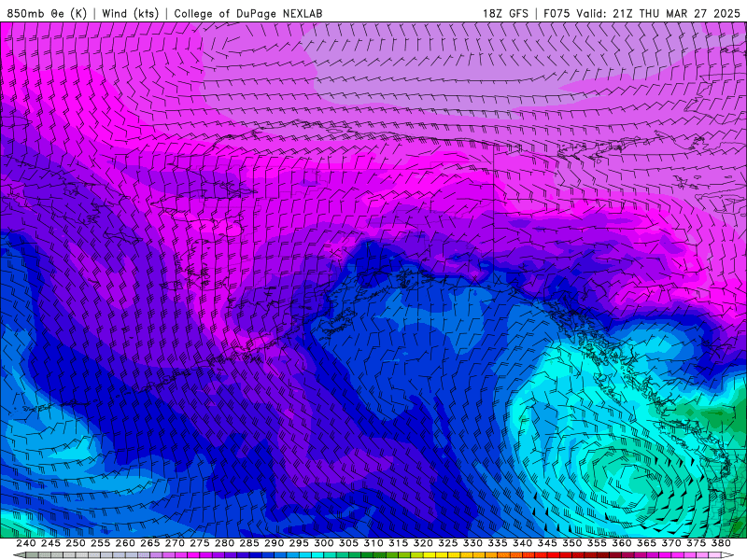747x560 pixels.
Task: Select the 305 legend value
Action: (348, 543)
